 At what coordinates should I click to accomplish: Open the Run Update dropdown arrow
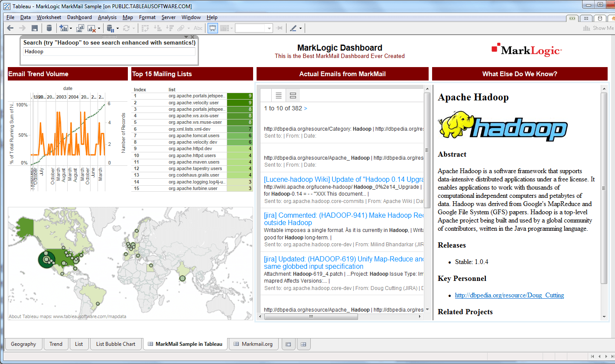pyautogui.click(x=133, y=29)
